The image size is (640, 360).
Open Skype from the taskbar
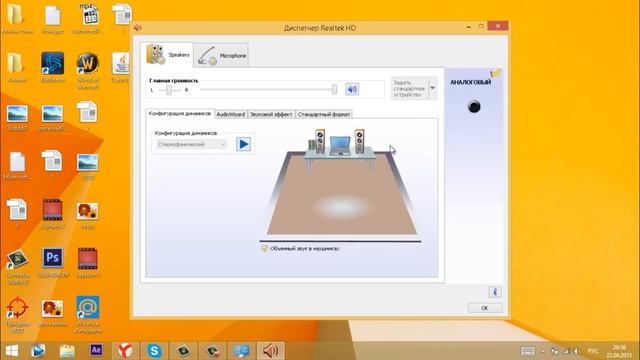pyautogui.click(x=154, y=351)
